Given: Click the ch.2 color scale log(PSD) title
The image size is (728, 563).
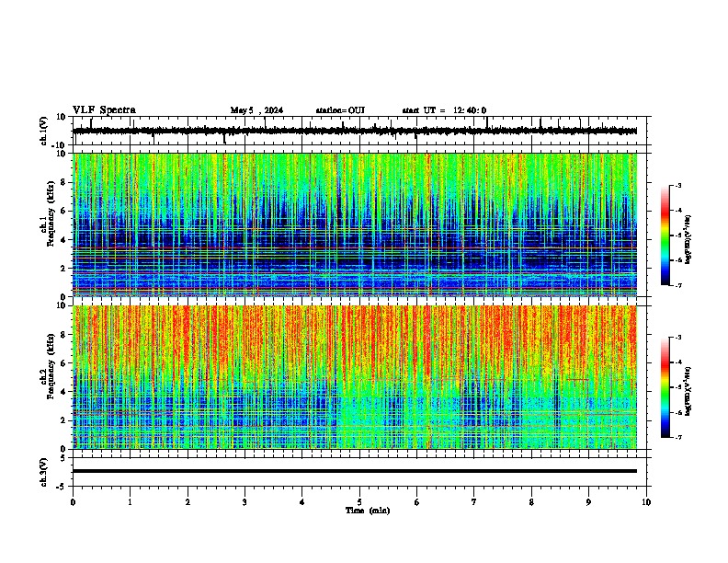Looking at the screenshot, I should 688,391.
